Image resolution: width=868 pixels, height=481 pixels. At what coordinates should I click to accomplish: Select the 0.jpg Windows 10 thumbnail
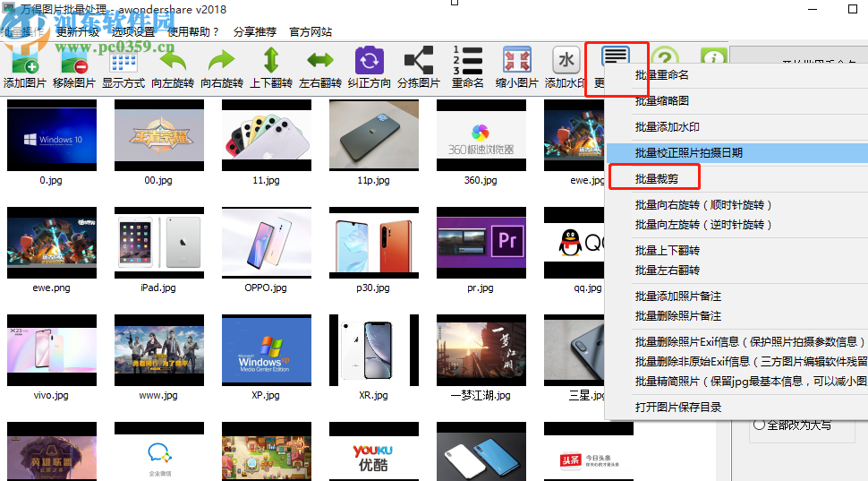coord(52,135)
